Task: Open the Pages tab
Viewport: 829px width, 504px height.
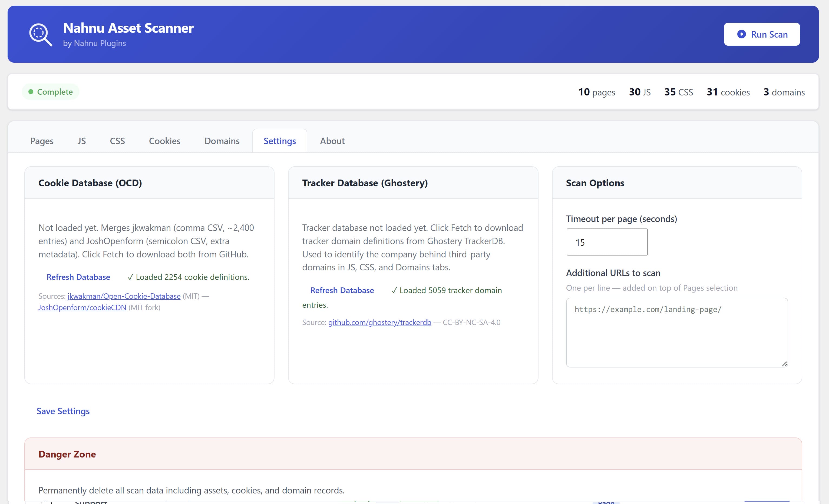Action: (42, 141)
